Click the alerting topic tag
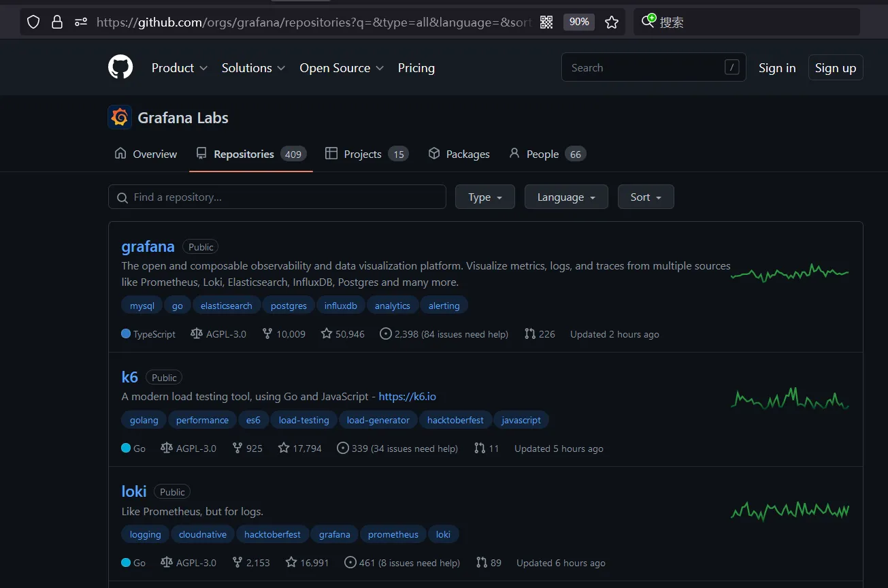 444,306
